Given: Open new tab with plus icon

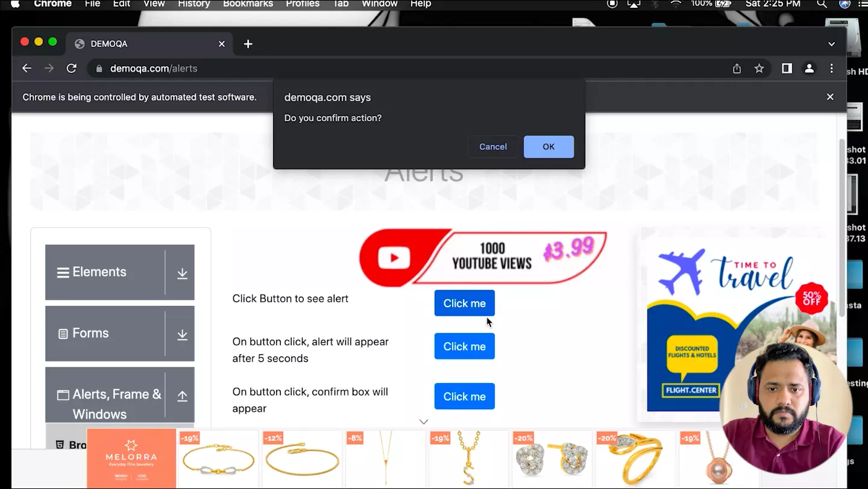Looking at the screenshot, I should (248, 44).
